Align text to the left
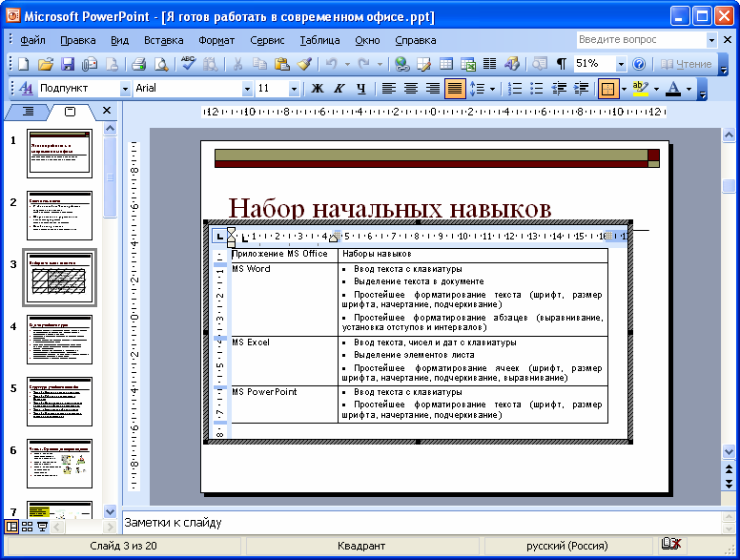Screen dimensions: 740x560 click(x=388, y=89)
